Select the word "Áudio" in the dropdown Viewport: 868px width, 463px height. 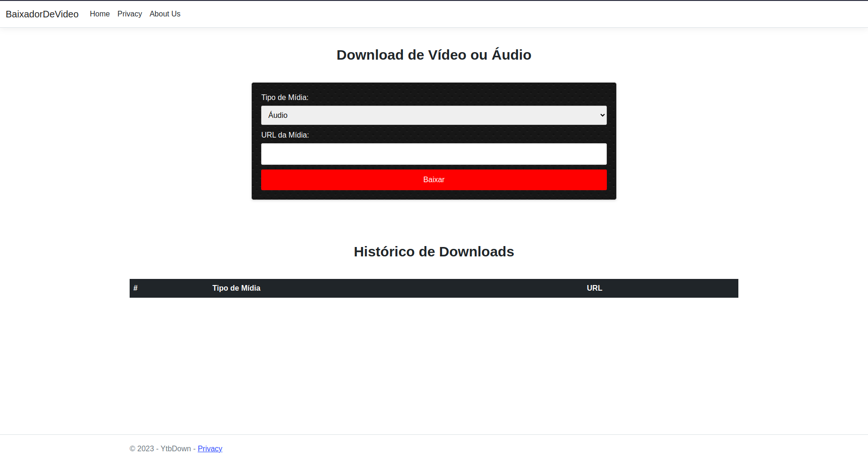coord(278,115)
